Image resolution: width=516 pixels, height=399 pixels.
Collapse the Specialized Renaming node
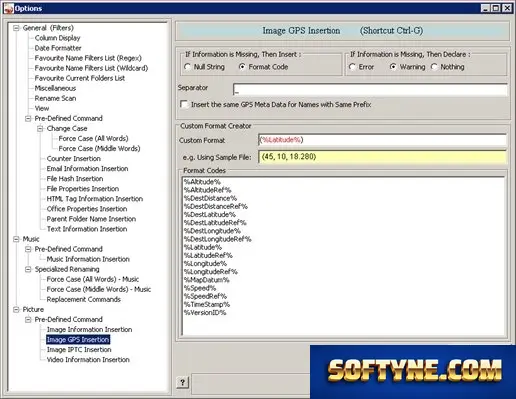click(x=28, y=269)
